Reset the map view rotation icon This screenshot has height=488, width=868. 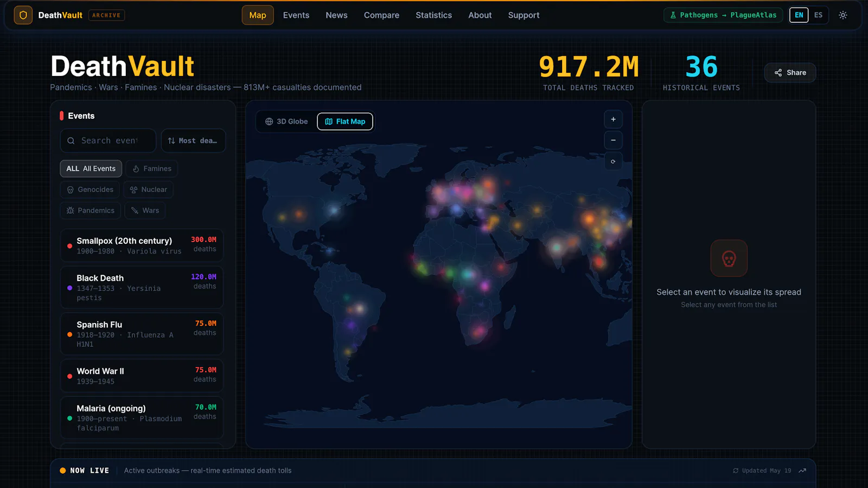click(613, 161)
